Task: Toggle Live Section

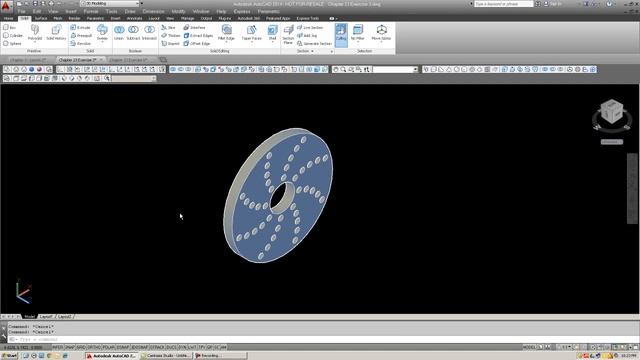Action: point(310,27)
